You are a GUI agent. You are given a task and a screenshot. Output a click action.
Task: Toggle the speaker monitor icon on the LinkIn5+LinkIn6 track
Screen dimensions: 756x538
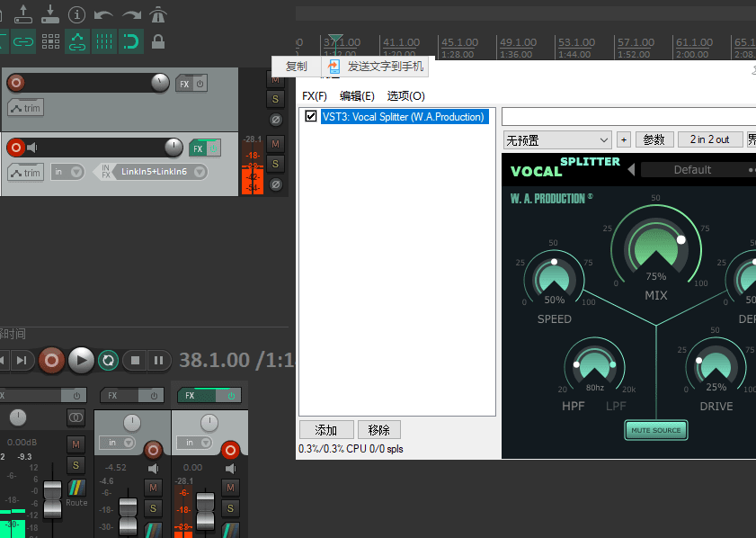coord(32,148)
